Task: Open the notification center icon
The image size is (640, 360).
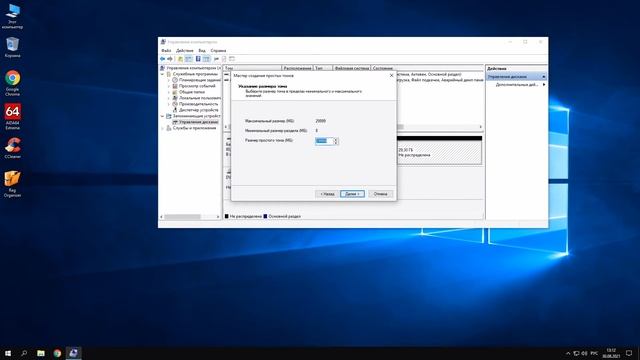Action: 629,353
